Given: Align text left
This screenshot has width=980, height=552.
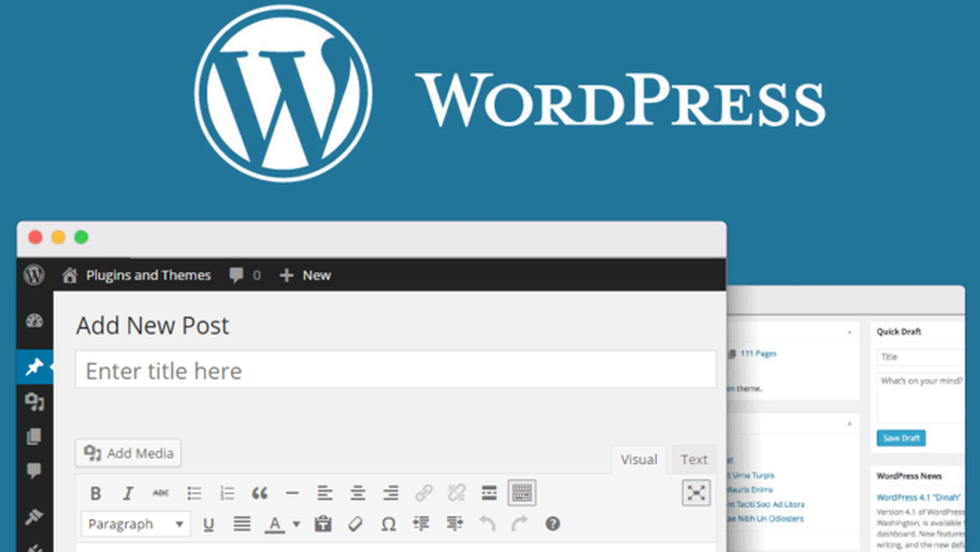Looking at the screenshot, I should pos(324,493).
